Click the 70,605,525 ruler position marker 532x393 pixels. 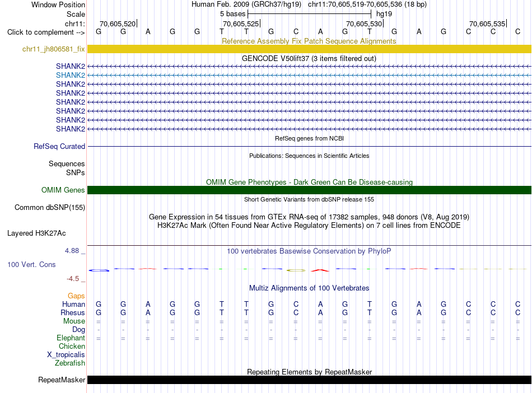(x=241, y=24)
